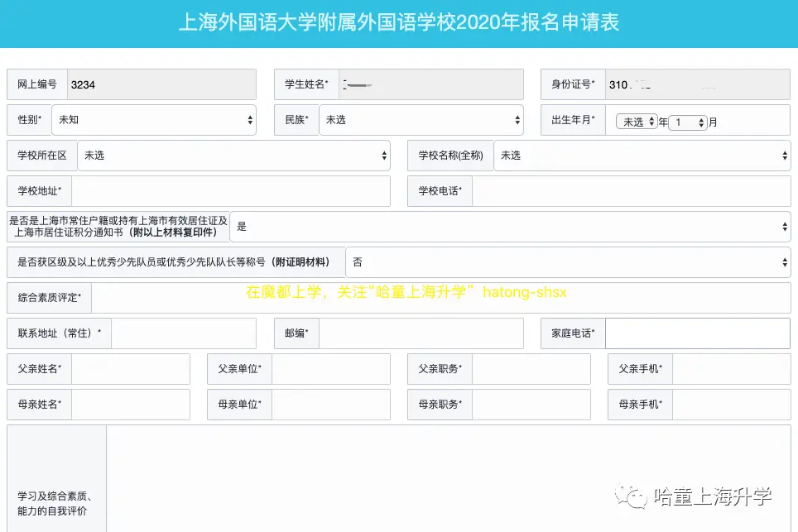Image resolution: width=798 pixels, height=532 pixels.
Task: Open the 性别 dropdown
Action: click(x=154, y=119)
